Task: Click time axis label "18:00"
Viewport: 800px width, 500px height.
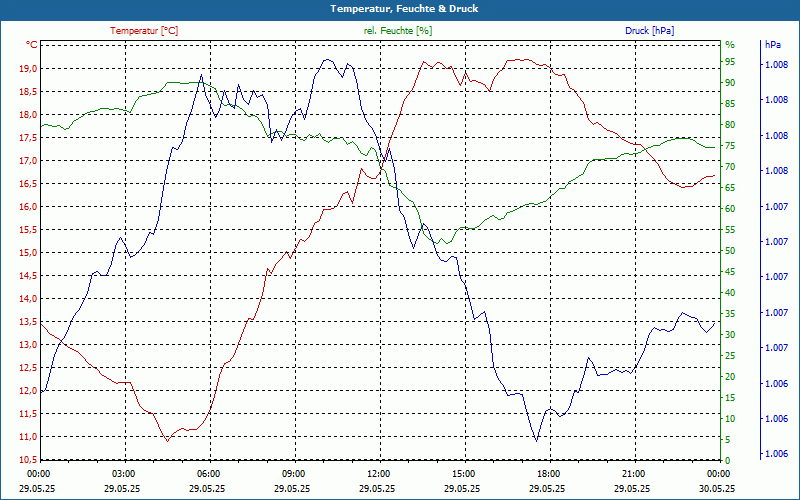Action: 547,473
